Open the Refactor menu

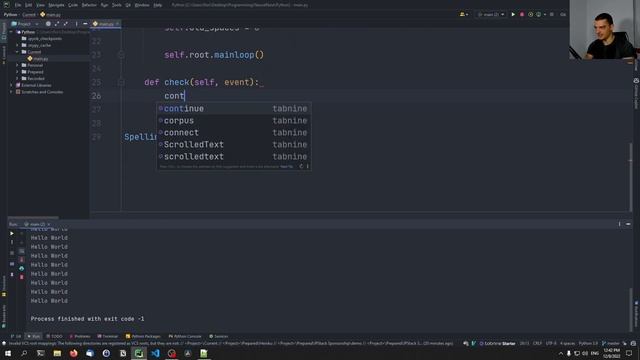pos(89,5)
